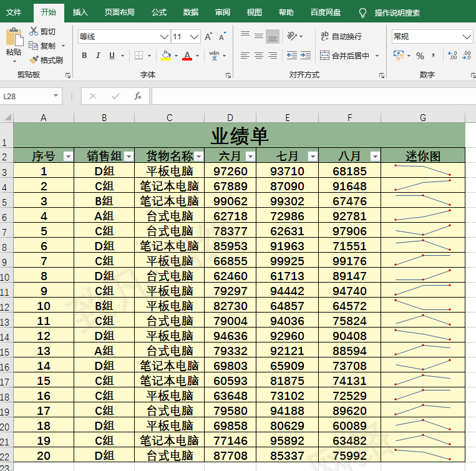Click the Borders icon
476x471 pixels.
138,56
